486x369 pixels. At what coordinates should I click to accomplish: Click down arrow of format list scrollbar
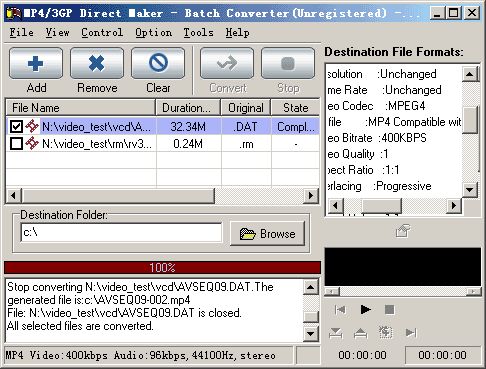(x=470, y=190)
